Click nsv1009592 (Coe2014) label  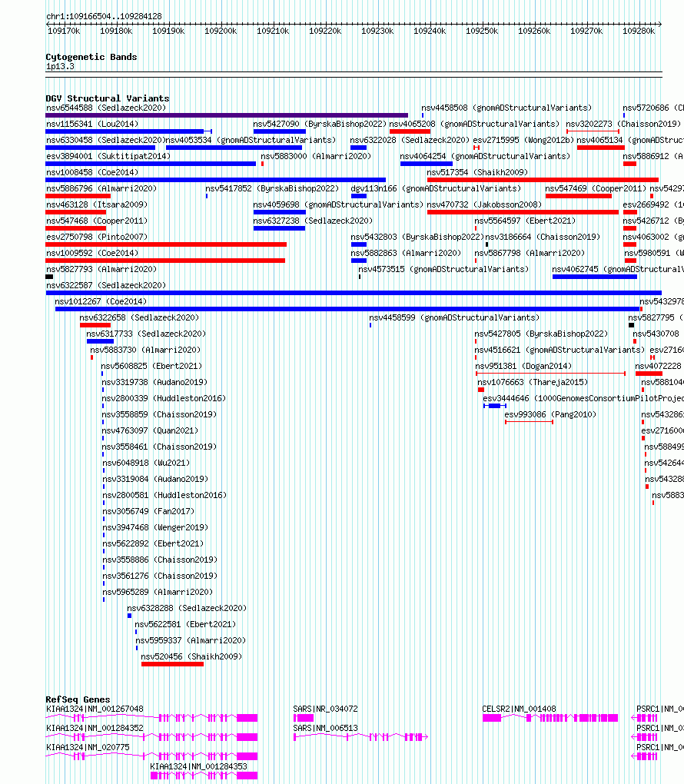point(92,253)
